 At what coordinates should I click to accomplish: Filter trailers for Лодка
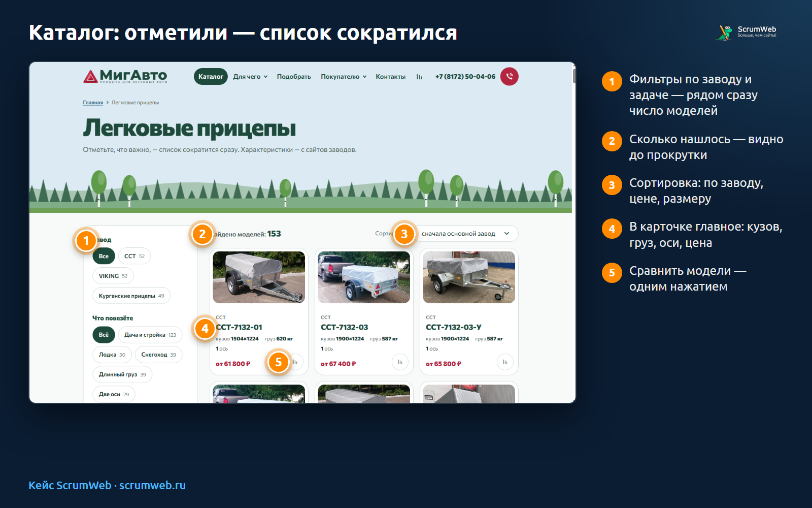[112, 355]
